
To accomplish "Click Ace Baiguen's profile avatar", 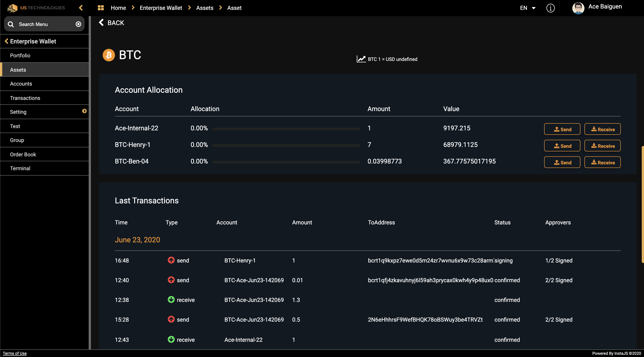I will (578, 8).
